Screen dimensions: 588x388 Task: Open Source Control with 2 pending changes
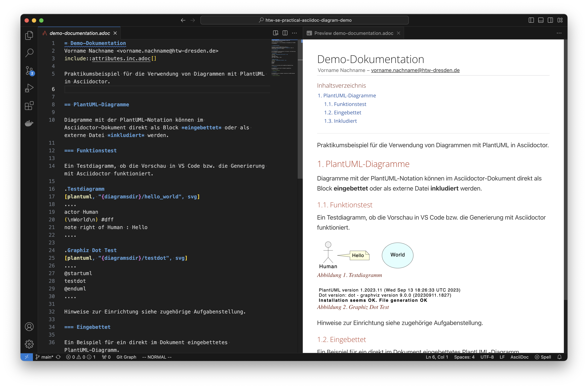(x=29, y=71)
